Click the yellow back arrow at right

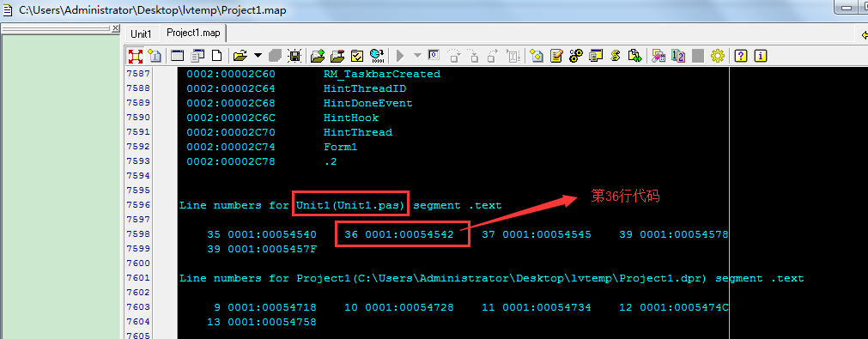[x=864, y=35]
